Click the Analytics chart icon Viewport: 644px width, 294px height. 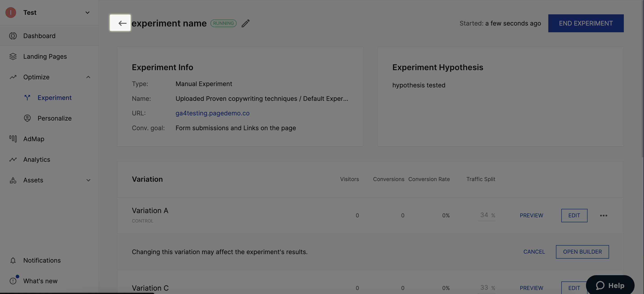13,160
